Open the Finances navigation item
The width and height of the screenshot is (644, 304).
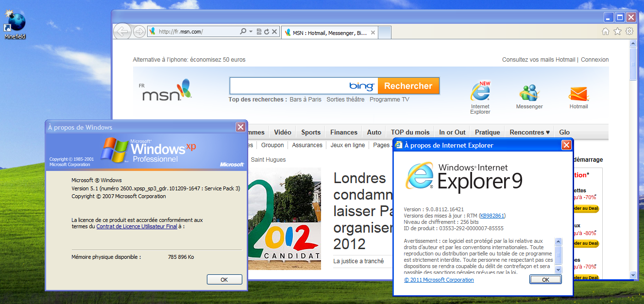[x=344, y=132]
